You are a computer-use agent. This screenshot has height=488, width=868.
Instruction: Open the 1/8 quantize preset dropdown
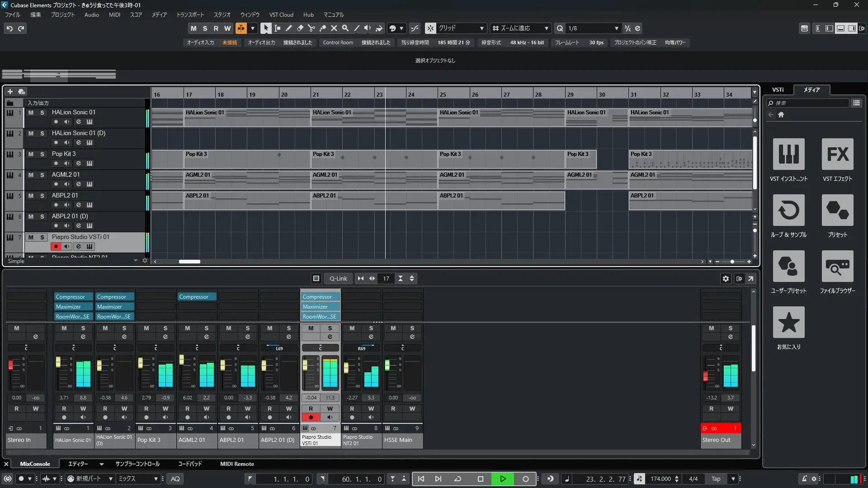click(616, 28)
